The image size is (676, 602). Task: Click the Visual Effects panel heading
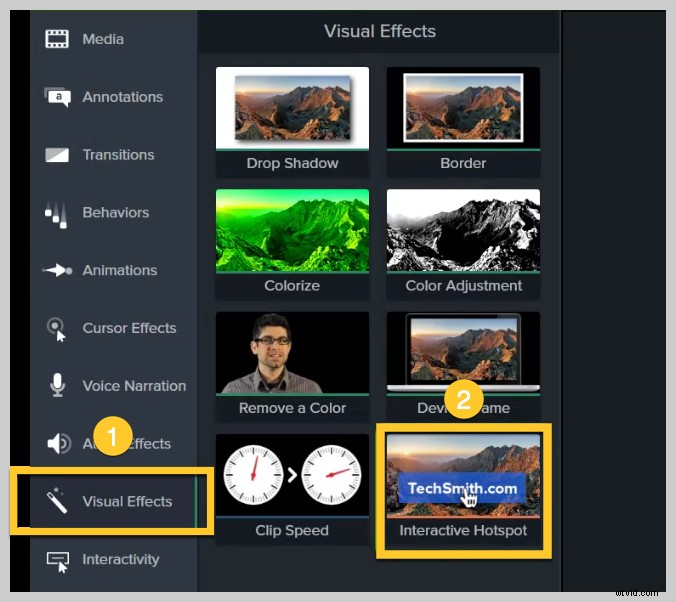pos(380,31)
